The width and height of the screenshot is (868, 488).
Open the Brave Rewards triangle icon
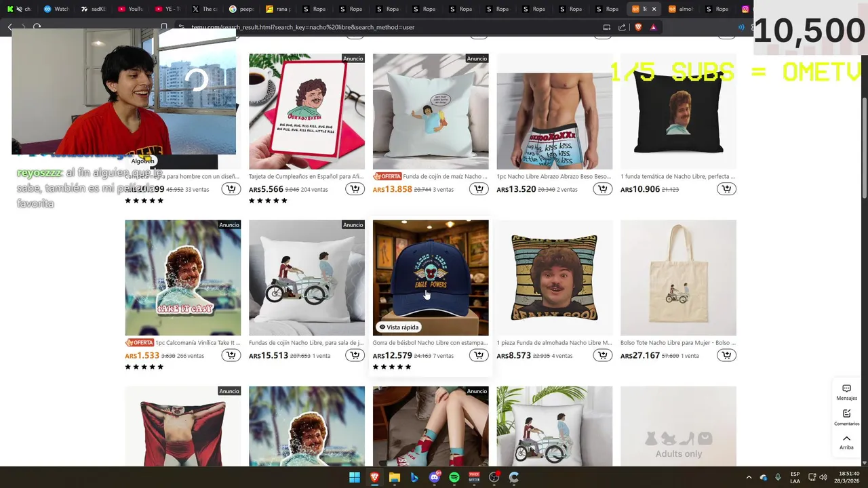click(653, 27)
